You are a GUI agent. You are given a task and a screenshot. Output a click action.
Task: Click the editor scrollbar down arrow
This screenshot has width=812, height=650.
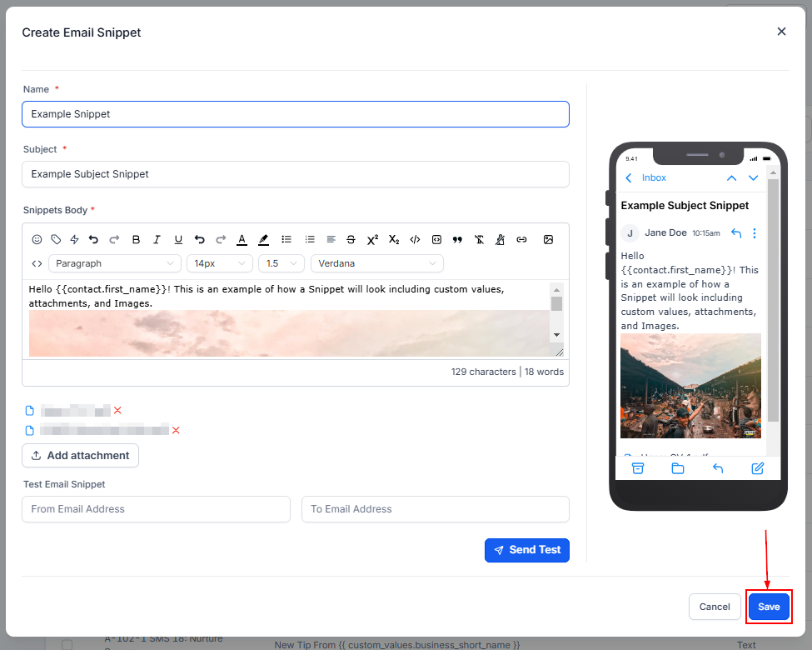coord(556,335)
